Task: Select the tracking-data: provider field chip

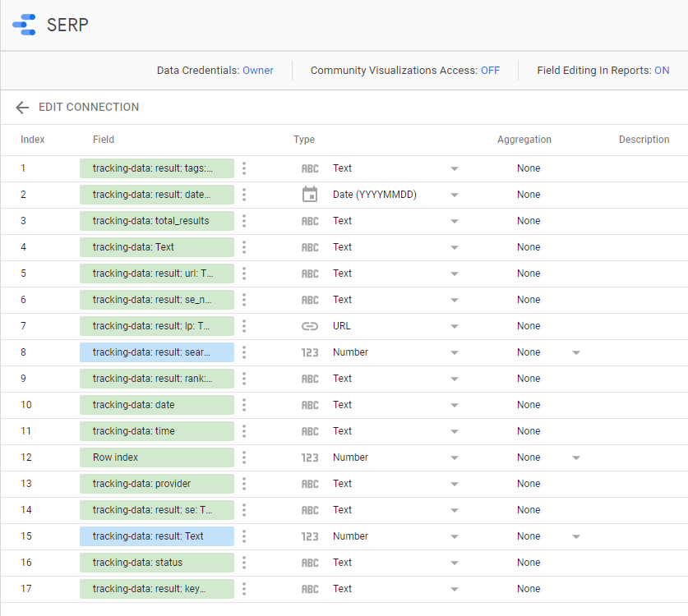Action: click(156, 484)
